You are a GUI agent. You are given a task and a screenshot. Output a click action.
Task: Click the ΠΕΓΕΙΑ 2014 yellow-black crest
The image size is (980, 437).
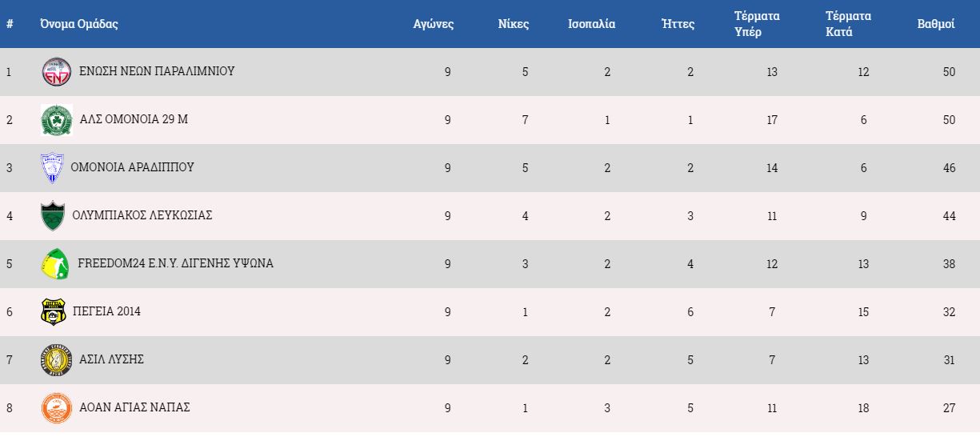53,312
